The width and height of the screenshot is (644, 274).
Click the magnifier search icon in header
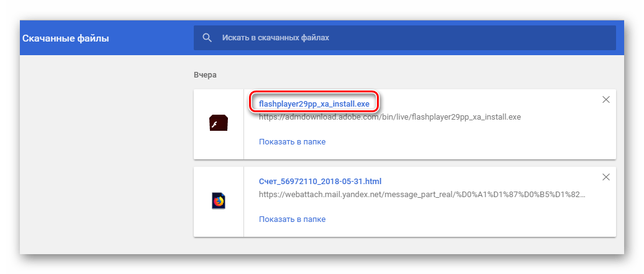pos(207,38)
